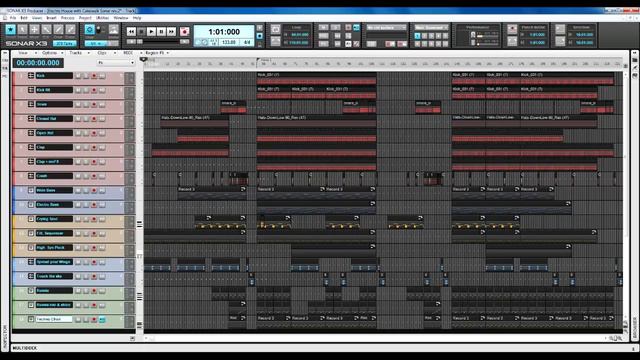640x360 pixels.
Task: Click the Marks module icon
Action: (113, 29)
